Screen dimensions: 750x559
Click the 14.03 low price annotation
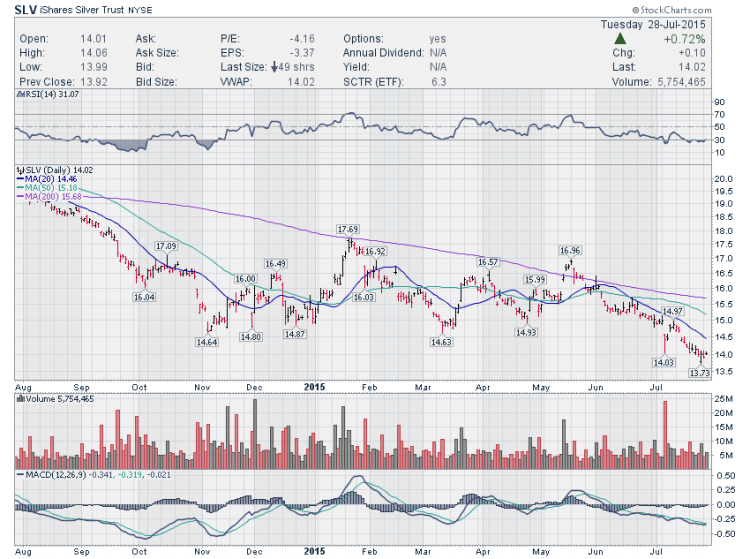point(663,362)
